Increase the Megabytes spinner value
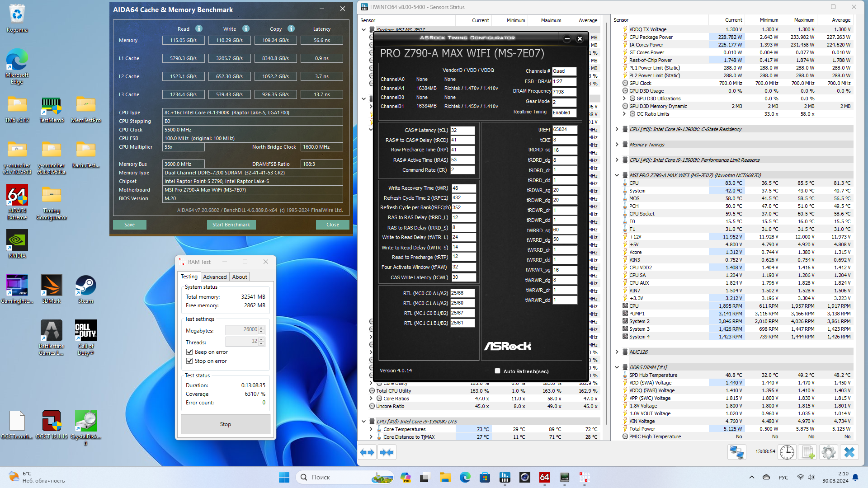 pos(261,328)
